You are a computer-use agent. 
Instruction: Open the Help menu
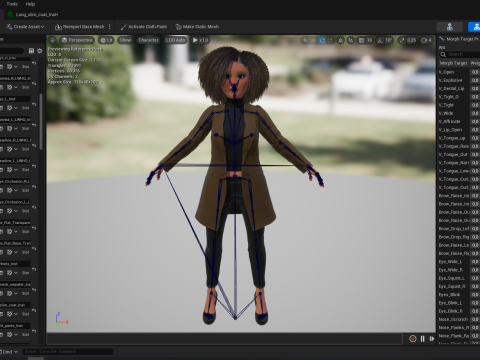30,4
